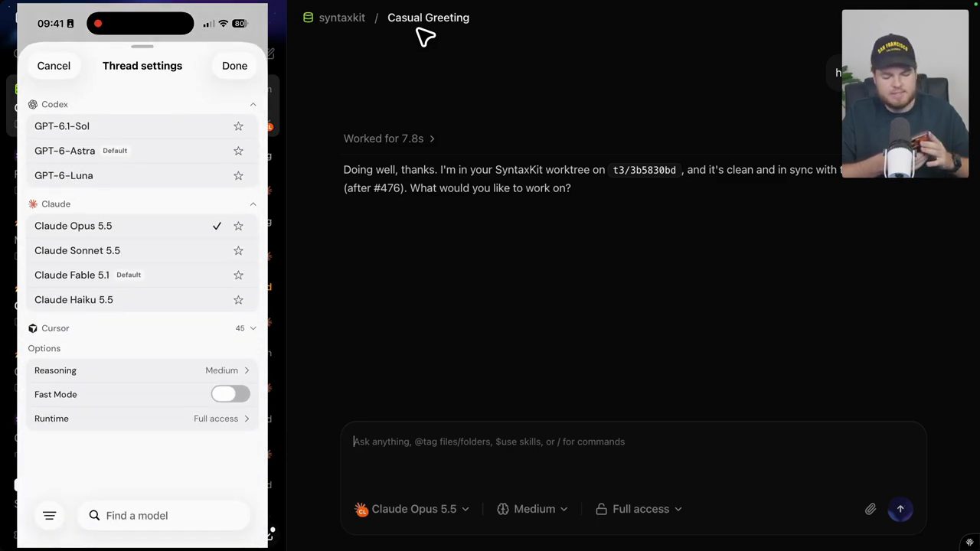Type in the Find a model field
The width and height of the screenshot is (980, 551).
coord(164,516)
